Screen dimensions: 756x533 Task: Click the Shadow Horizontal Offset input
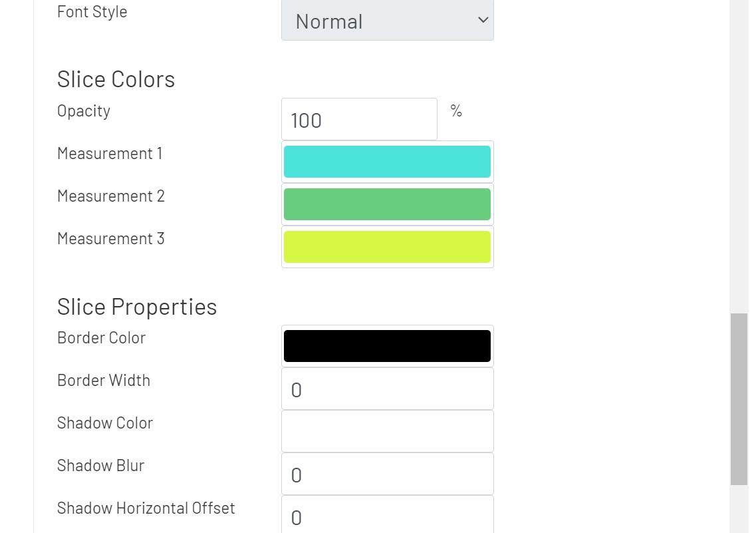(x=387, y=516)
